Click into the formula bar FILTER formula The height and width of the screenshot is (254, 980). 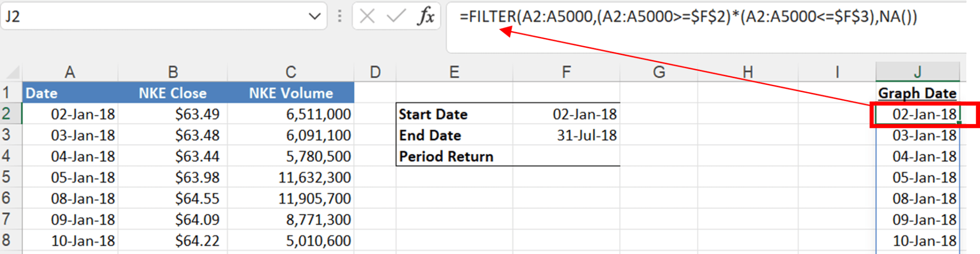(x=688, y=17)
